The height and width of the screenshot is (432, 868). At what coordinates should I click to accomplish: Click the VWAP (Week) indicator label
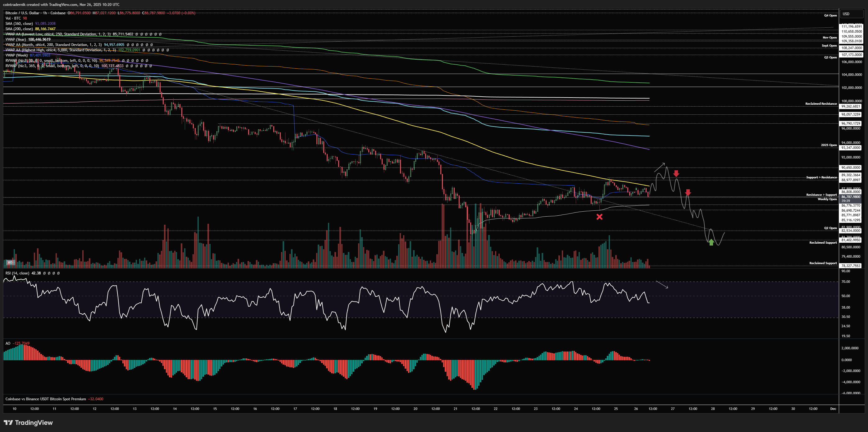click(x=16, y=55)
